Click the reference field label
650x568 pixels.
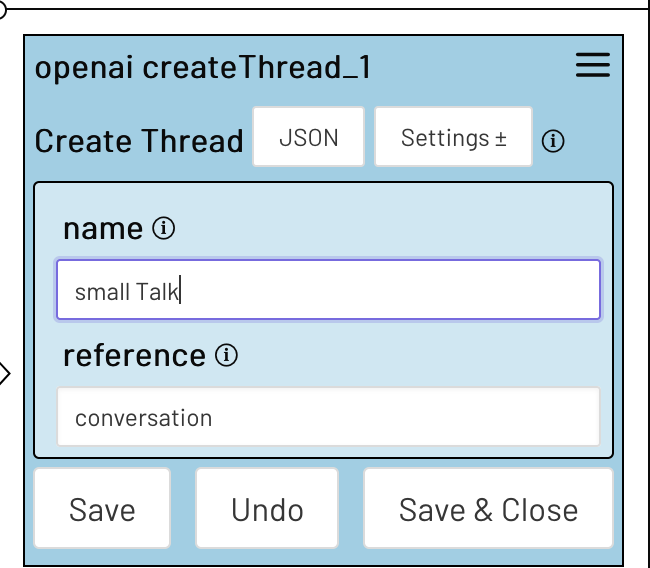(x=134, y=356)
